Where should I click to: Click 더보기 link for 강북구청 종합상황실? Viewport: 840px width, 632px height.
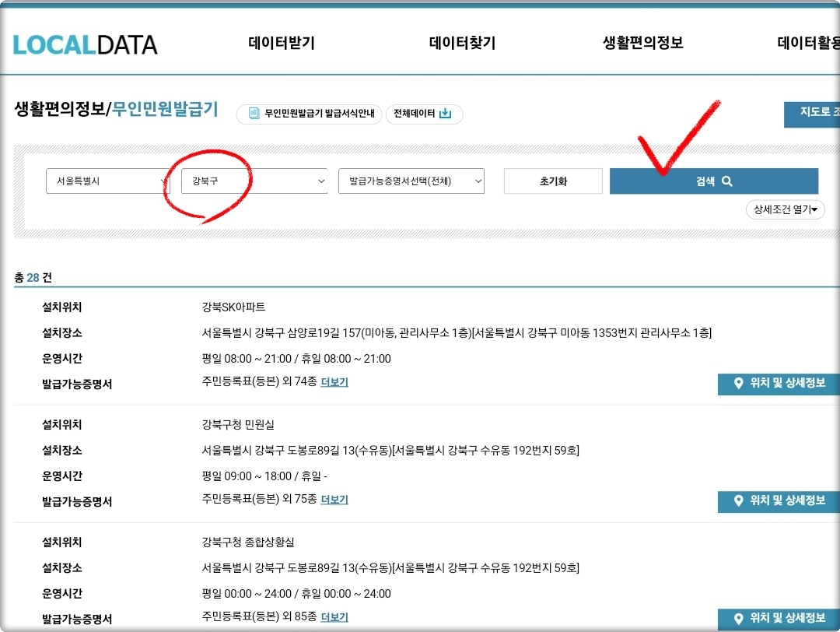(334, 617)
